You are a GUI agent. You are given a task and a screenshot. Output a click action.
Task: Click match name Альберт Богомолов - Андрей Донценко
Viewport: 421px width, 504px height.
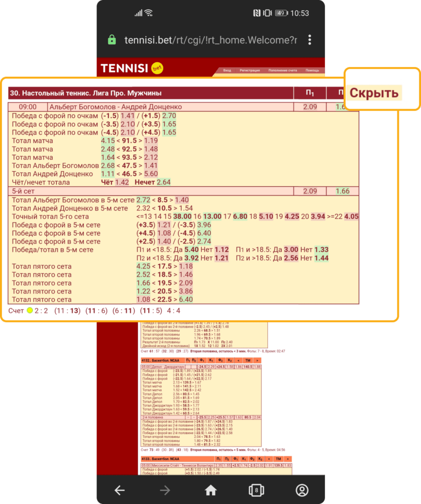click(115, 107)
